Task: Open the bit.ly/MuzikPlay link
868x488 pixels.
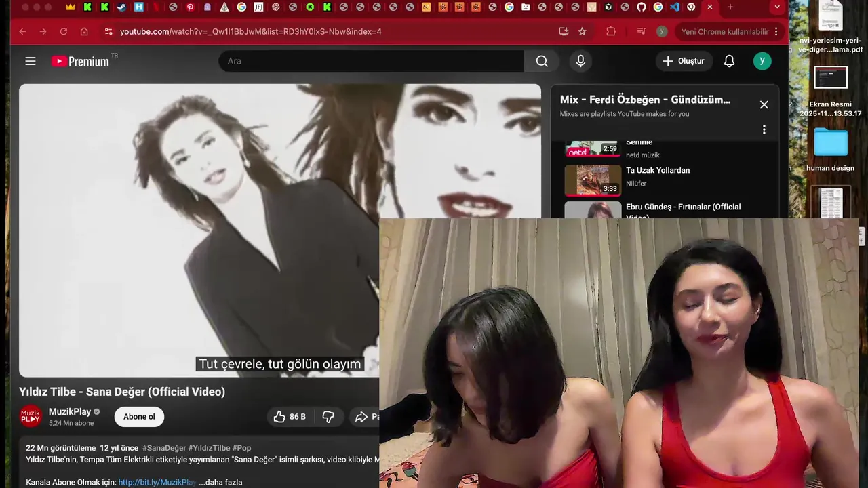Action: point(157,482)
